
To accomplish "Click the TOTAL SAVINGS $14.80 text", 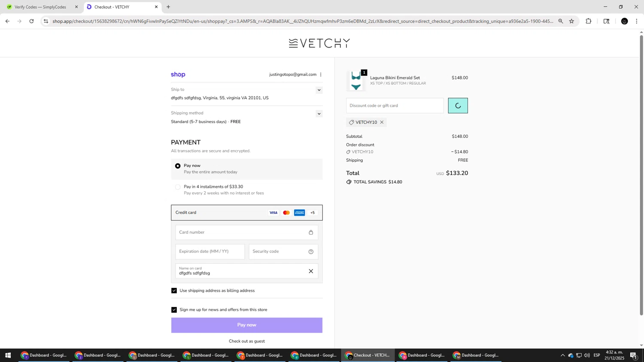I will pos(378,182).
